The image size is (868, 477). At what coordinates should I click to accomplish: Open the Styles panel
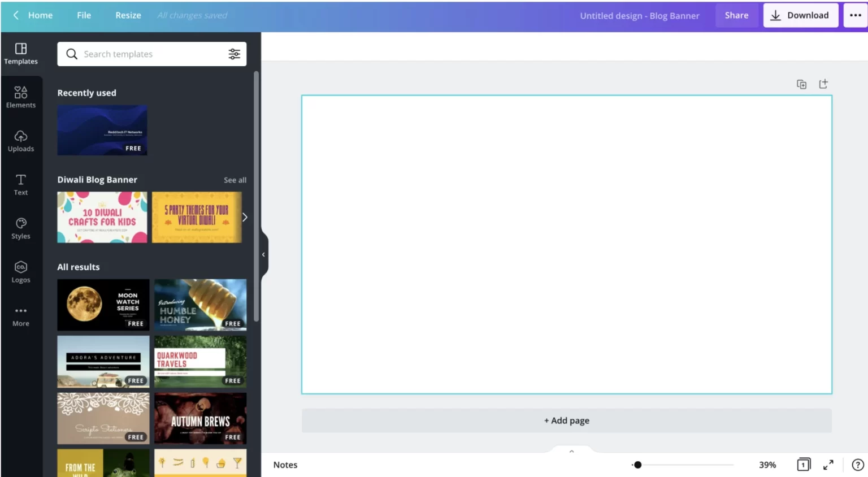(x=21, y=228)
